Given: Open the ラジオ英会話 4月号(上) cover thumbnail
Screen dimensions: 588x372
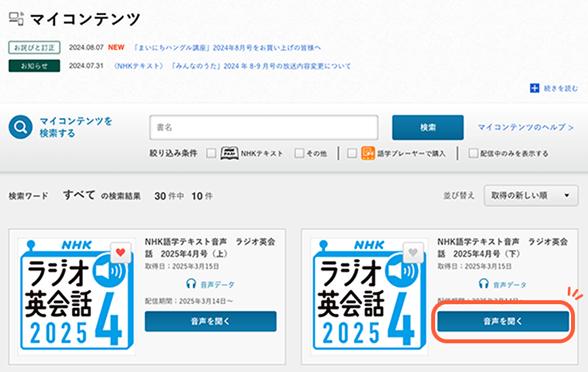Looking at the screenshot, I should click(x=76, y=296).
